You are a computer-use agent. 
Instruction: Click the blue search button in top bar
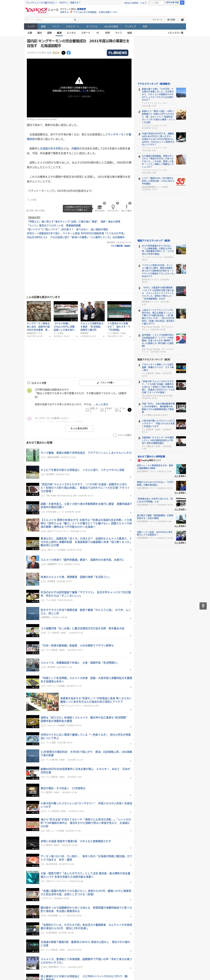pyautogui.click(x=182, y=3)
